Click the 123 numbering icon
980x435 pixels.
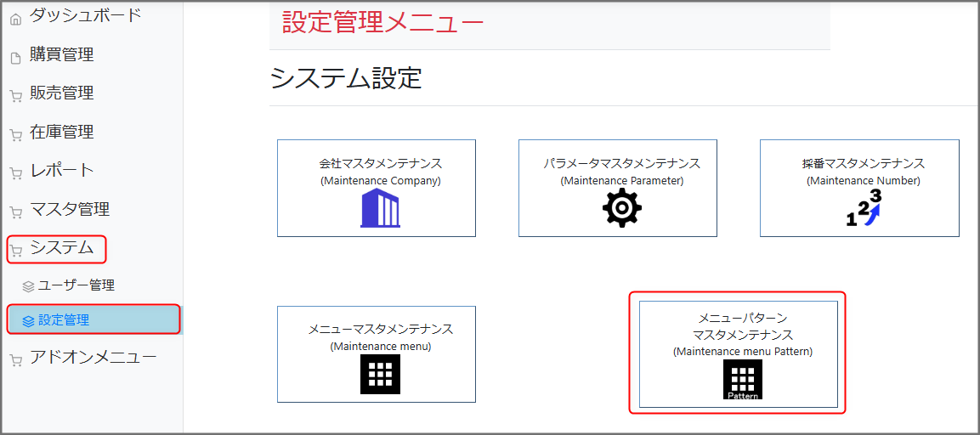click(864, 208)
